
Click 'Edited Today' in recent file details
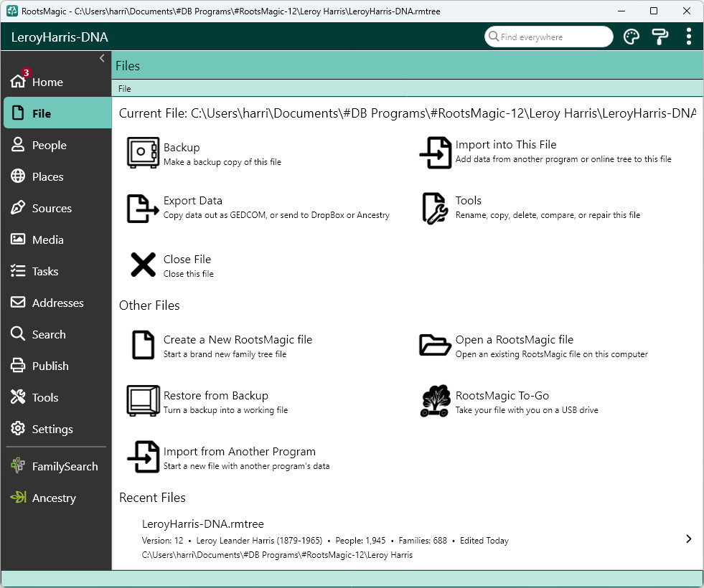point(484,540)
